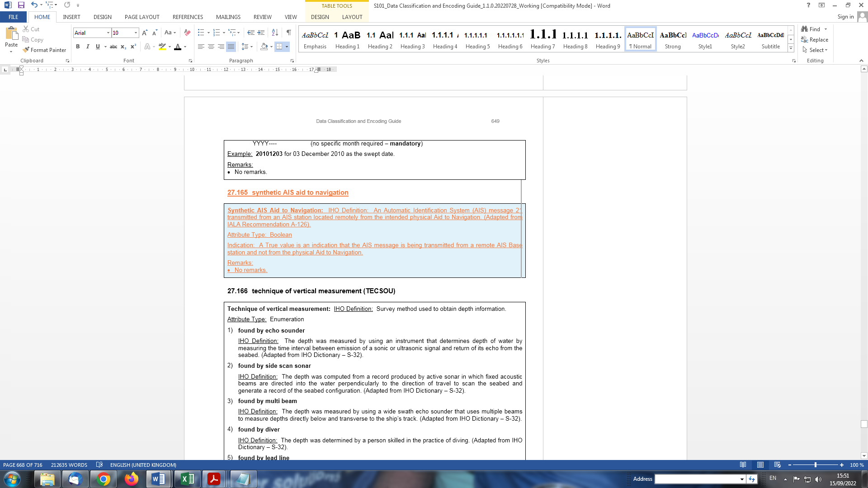Image resolution: width=868 pixels, height=488 pixels.
Task: Increase paragraph indent
Action: 261,33
